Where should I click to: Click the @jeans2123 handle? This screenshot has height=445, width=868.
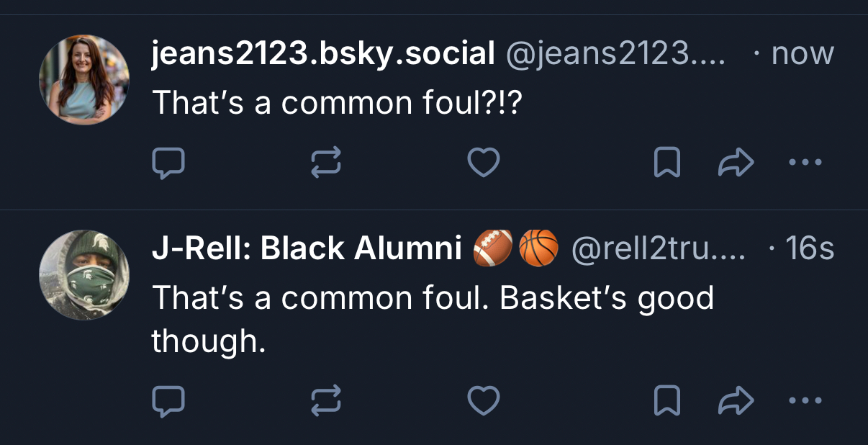pos(617,54)
